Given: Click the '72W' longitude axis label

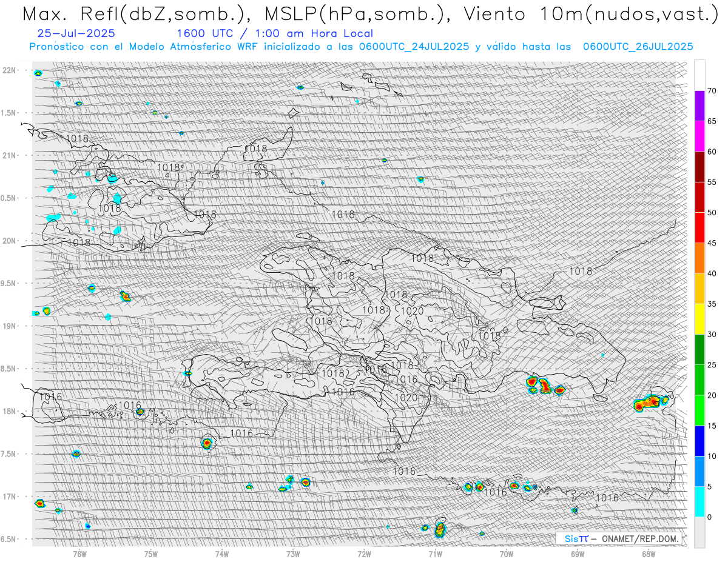Looking at the screenshot, I should 364,553.
